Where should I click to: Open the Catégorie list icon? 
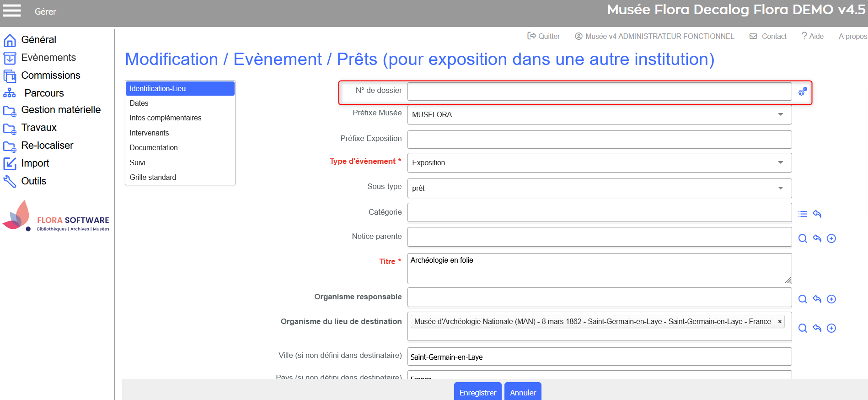pos(803,214)
